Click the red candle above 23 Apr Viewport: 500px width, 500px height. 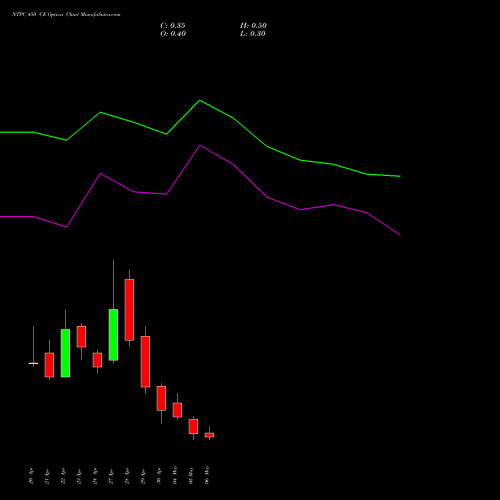click(x=81, y=336)
